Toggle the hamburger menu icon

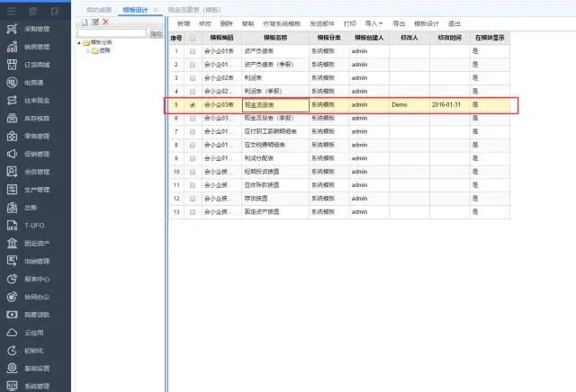point(12,11)
